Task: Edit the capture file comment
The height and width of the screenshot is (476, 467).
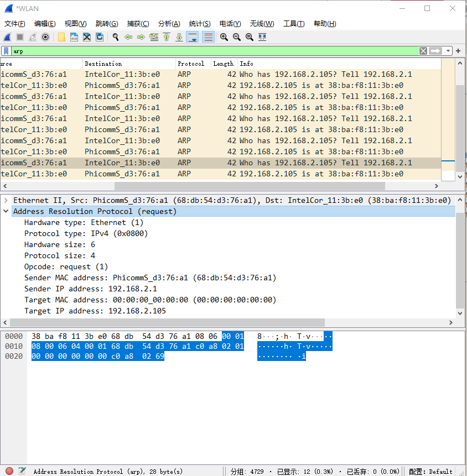Action: (21, 471)
